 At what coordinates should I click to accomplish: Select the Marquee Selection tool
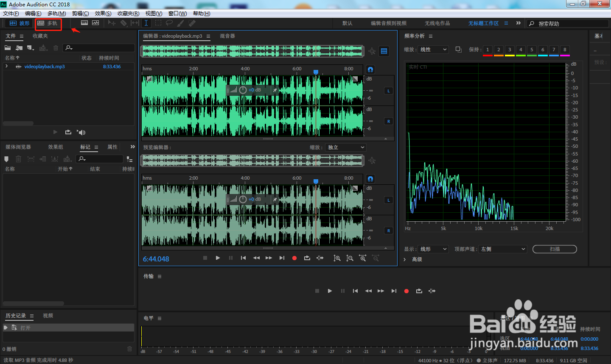tap(158, 23)
